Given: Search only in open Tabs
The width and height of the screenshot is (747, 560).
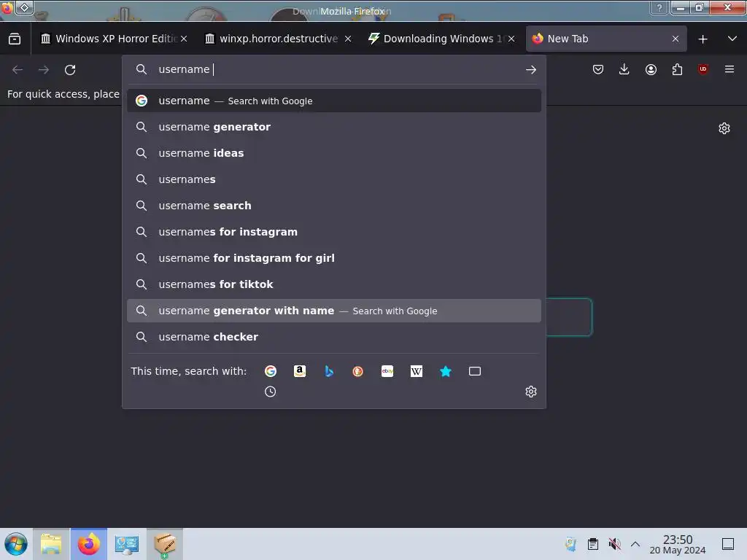Looking at the screenshot, I should [x=475, y=371].
